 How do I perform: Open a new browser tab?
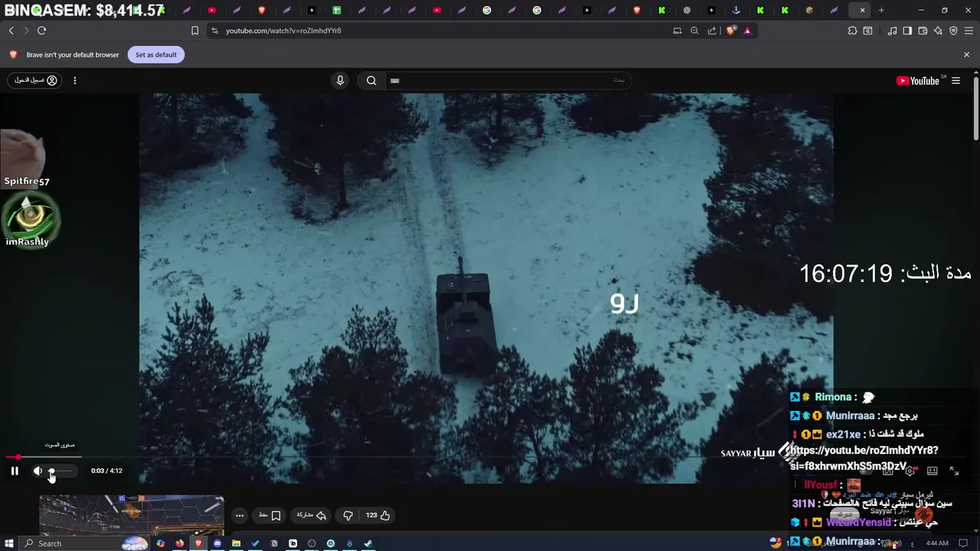pyautogui.click(x=881, y=10)
